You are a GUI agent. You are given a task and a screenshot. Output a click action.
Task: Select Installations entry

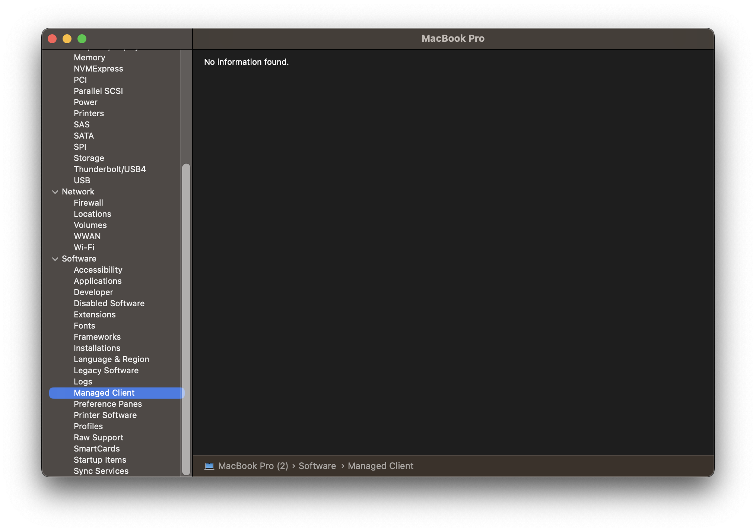[97, 348]
